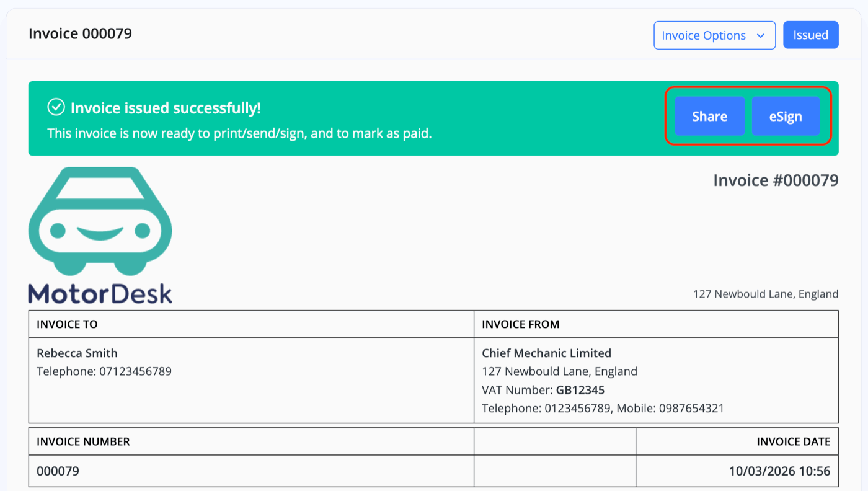Screen dimensions: 868x491
Task: Select customer name Rebecca Smith
Action: [77, 353]
